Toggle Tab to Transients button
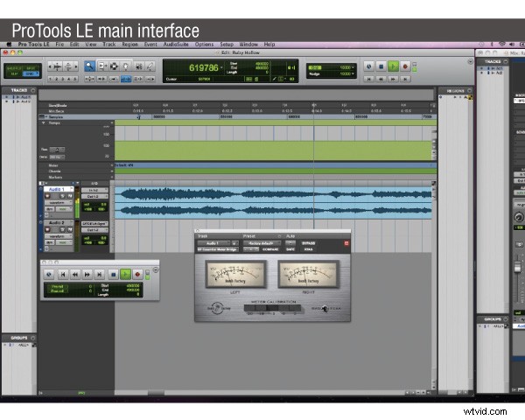The width and height of the screenshot is (525, 420). click(101, 79)
